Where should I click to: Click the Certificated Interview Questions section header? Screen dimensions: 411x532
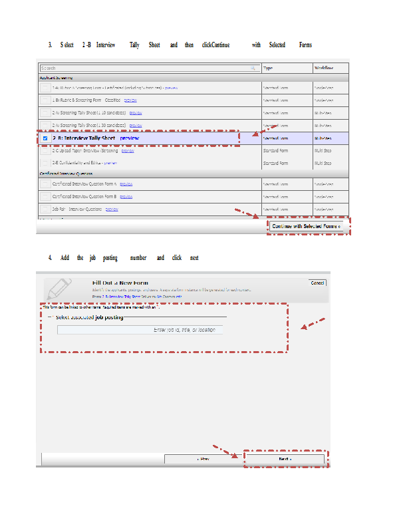coord(194,174)
